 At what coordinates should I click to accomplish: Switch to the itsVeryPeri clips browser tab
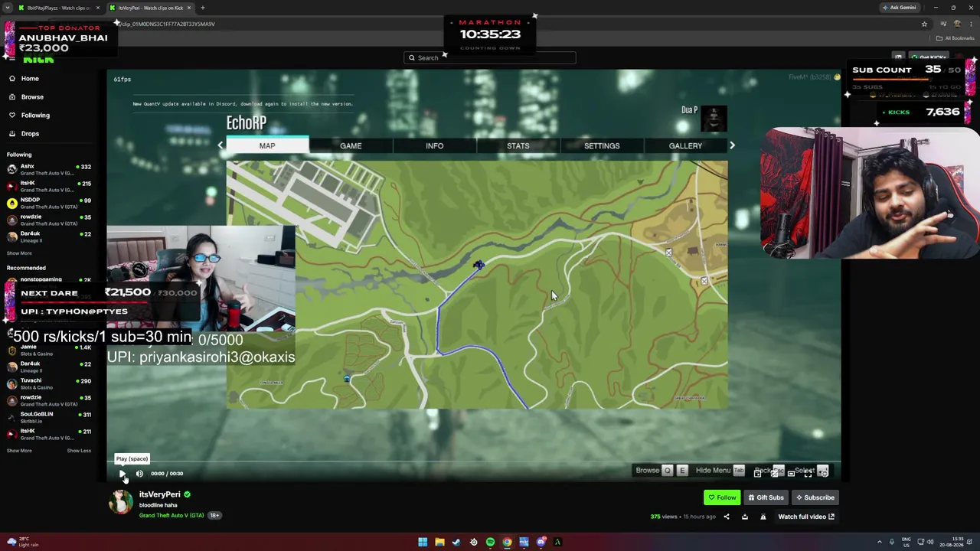[150, 8]
